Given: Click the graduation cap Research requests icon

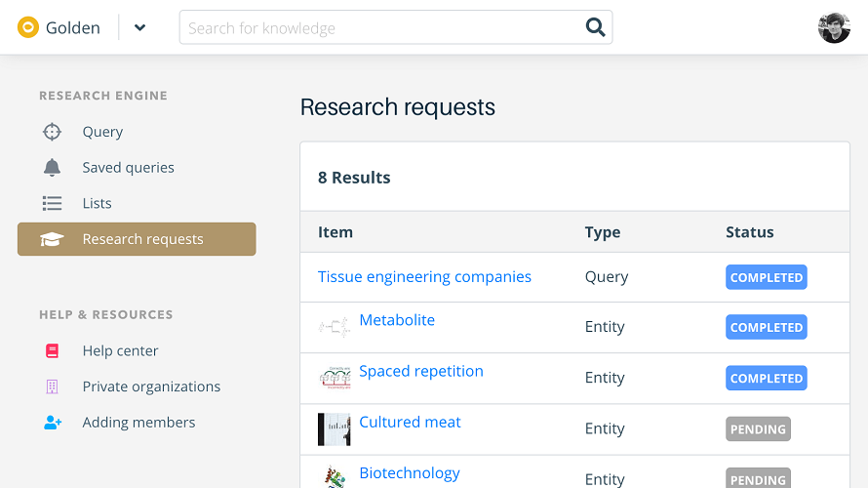Looking at the screenshot, I should click(52, 239).
